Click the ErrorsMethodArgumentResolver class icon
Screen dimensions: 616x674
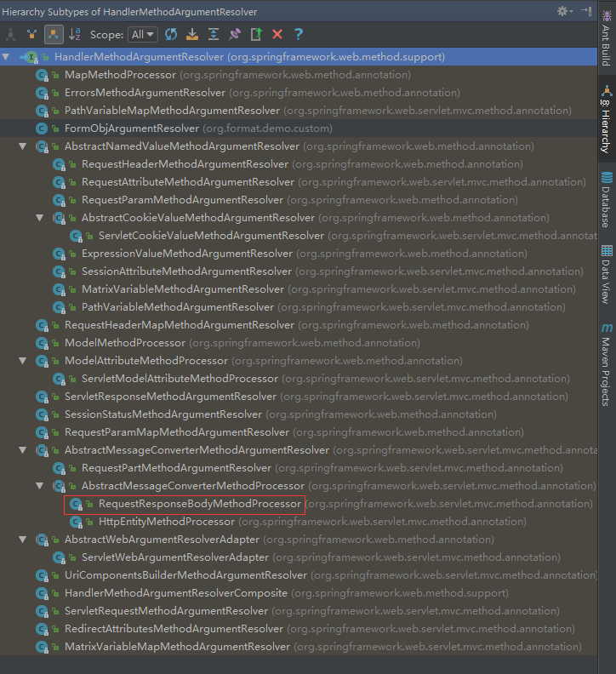tap(42, 93)
